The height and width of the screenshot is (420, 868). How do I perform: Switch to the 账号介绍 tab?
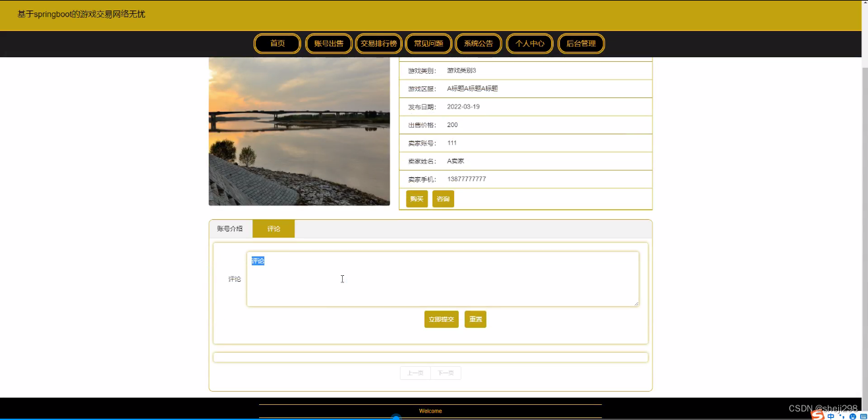(x=230, y=228)
